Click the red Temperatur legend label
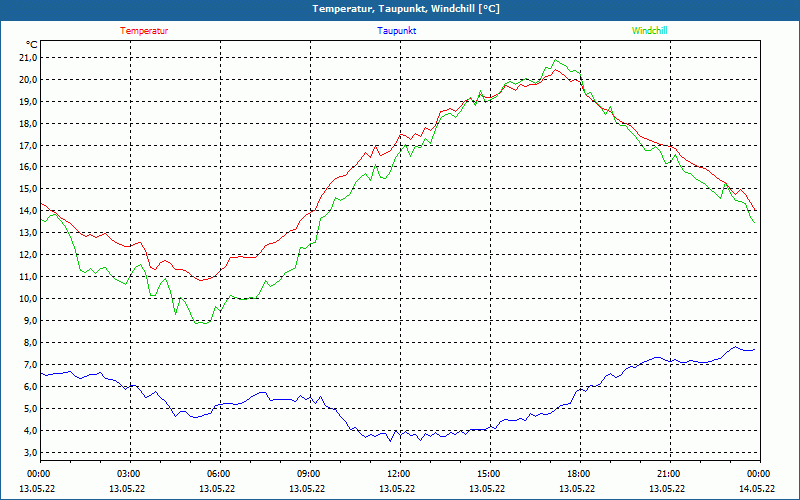The height and width of the screenshot is (500, 800). coord(144,31)
